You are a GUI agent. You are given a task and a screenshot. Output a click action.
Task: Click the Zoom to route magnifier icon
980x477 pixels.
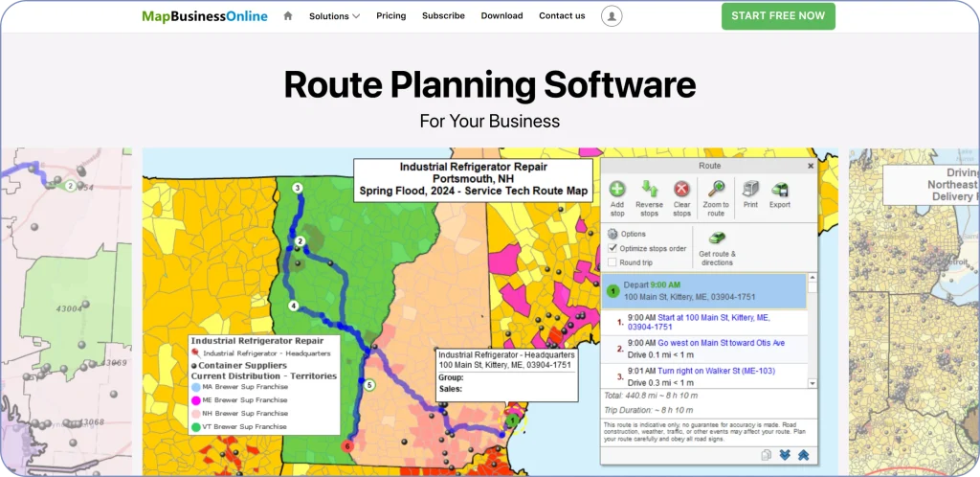click(716, 189)
